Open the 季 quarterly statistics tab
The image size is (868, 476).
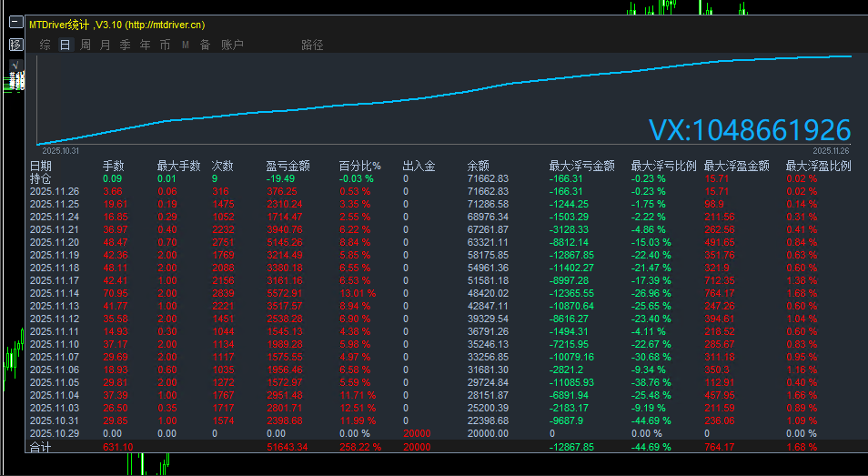point(125,45)
